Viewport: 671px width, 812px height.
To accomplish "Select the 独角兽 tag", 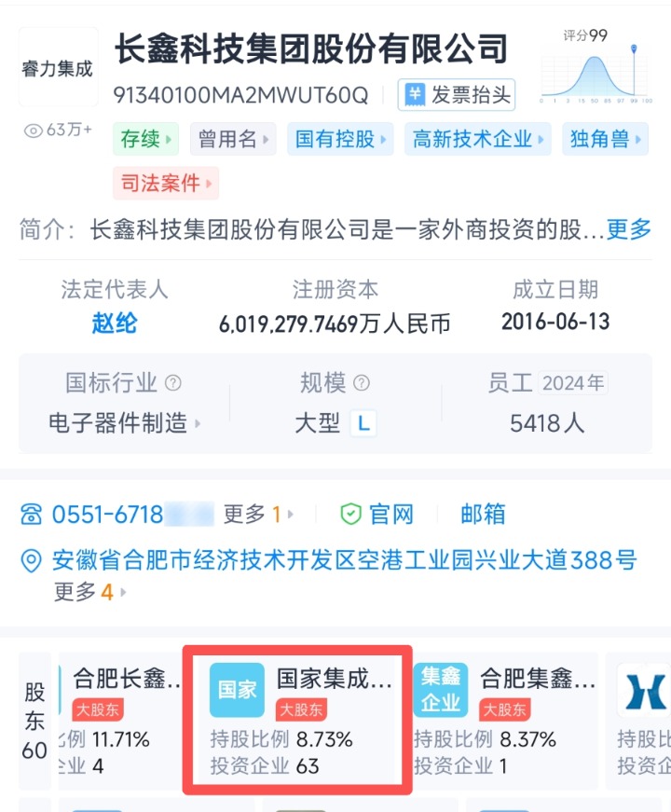I will click(x=605, y=139).
